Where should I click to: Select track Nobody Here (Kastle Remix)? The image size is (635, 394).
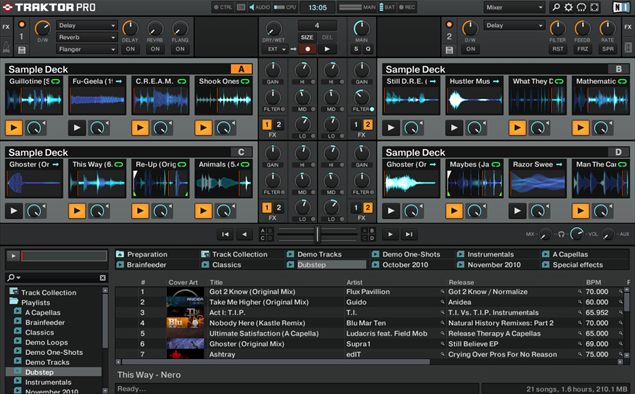pos(257,323)
